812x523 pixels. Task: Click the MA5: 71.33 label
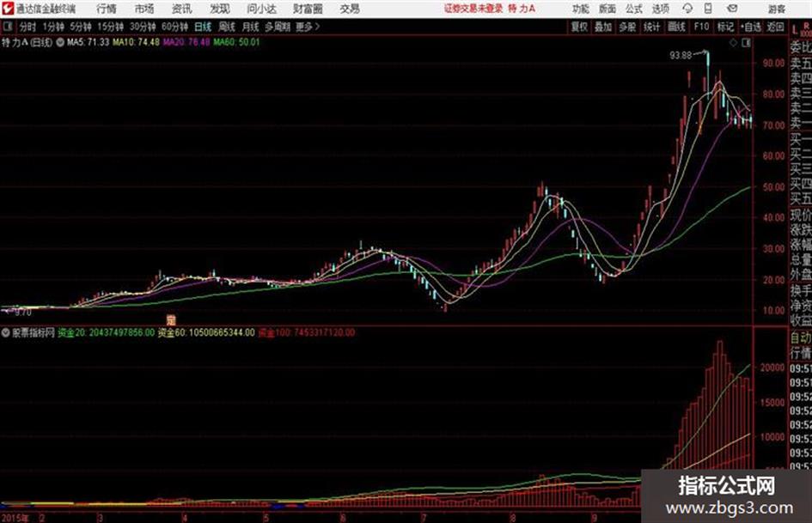[88, 42]
